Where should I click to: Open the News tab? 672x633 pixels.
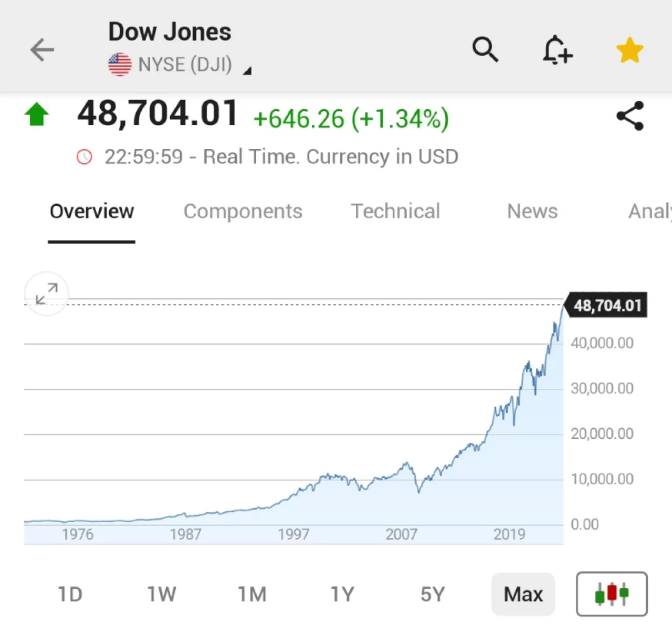click(532, 212)
